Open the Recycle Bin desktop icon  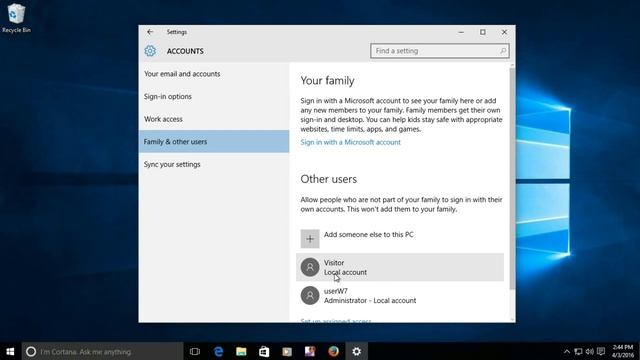tap(16, 18)
